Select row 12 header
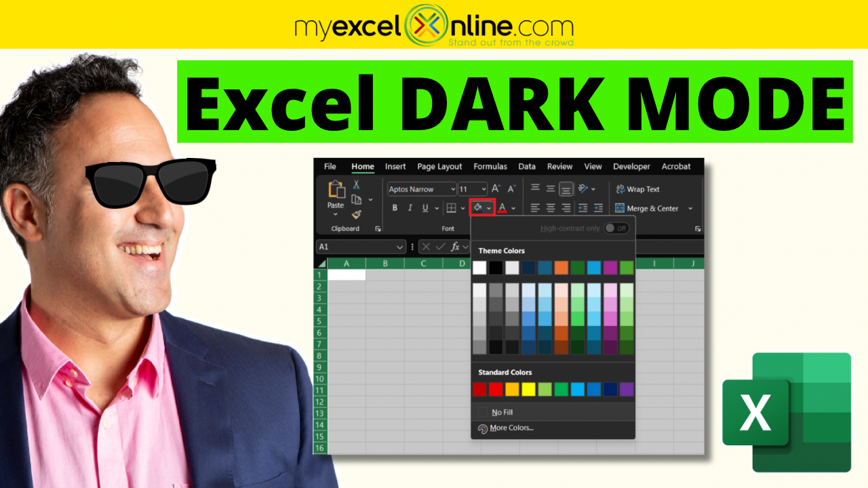 [319, 401]
